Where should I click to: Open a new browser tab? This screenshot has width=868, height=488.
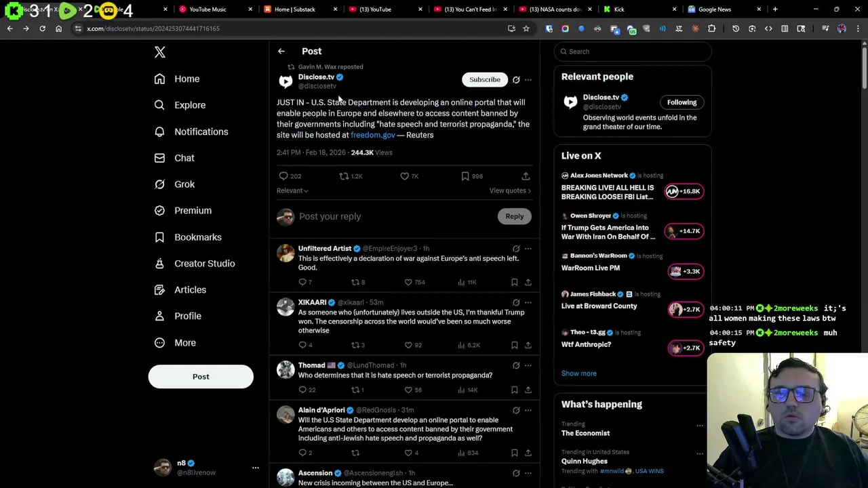(775, 9)
